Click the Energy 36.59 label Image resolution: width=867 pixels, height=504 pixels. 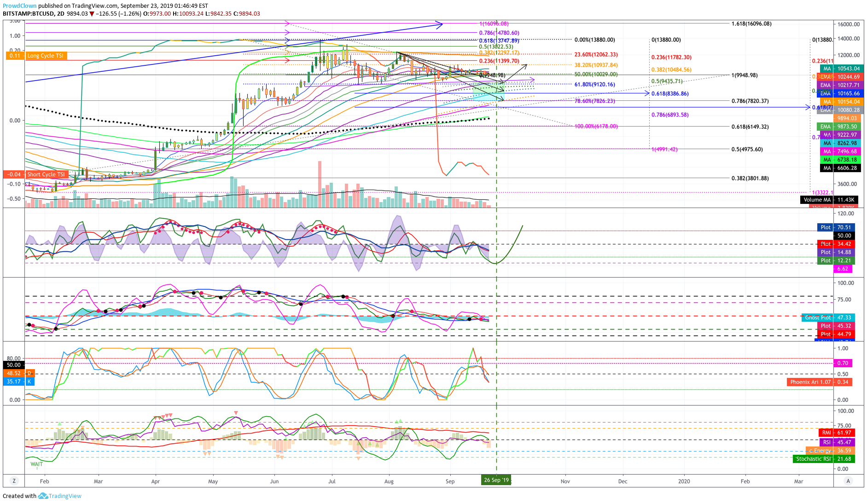click(830, 451)
